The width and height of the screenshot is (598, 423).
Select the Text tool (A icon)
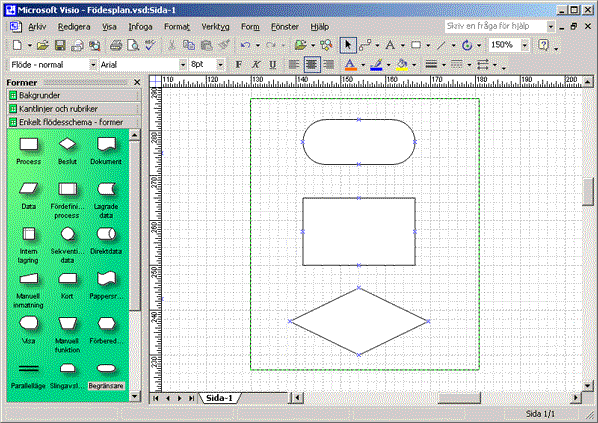click(x=390, y=45)
